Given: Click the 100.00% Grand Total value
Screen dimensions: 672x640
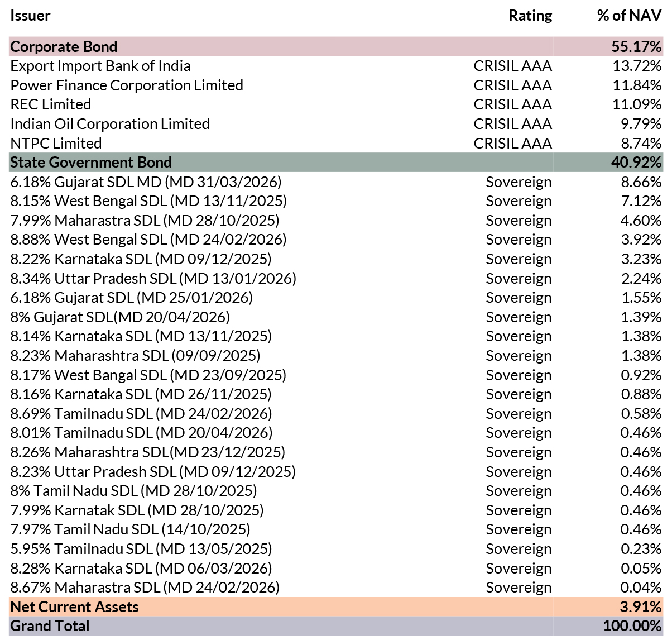Looking at the screenshot, I should click(x=632, y=625).
